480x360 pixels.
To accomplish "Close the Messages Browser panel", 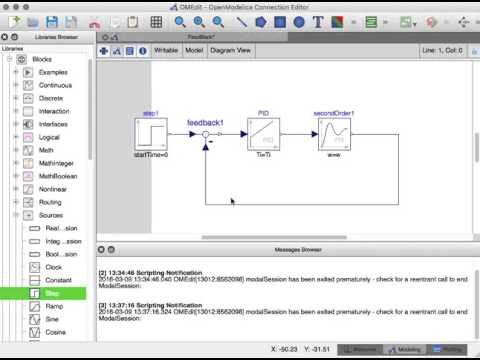I will [101, 250].
